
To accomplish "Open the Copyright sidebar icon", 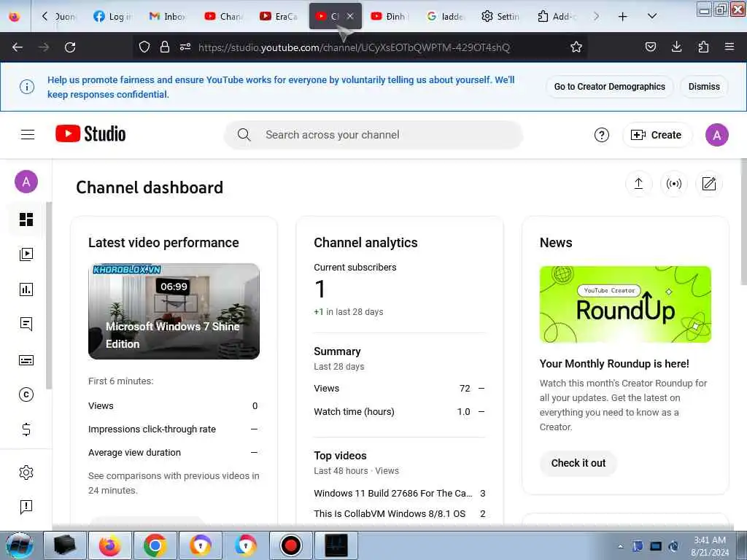I will (26, 394).
